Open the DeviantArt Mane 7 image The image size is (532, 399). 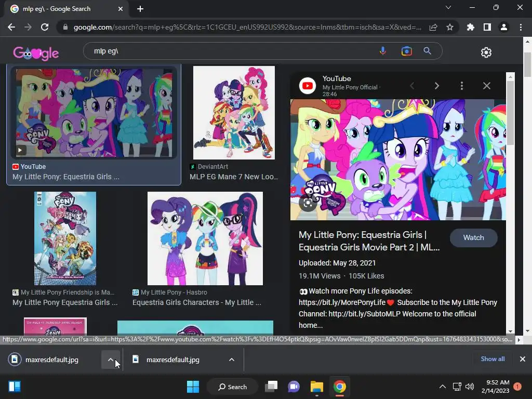pyautogui.click(x=234, y=113)
